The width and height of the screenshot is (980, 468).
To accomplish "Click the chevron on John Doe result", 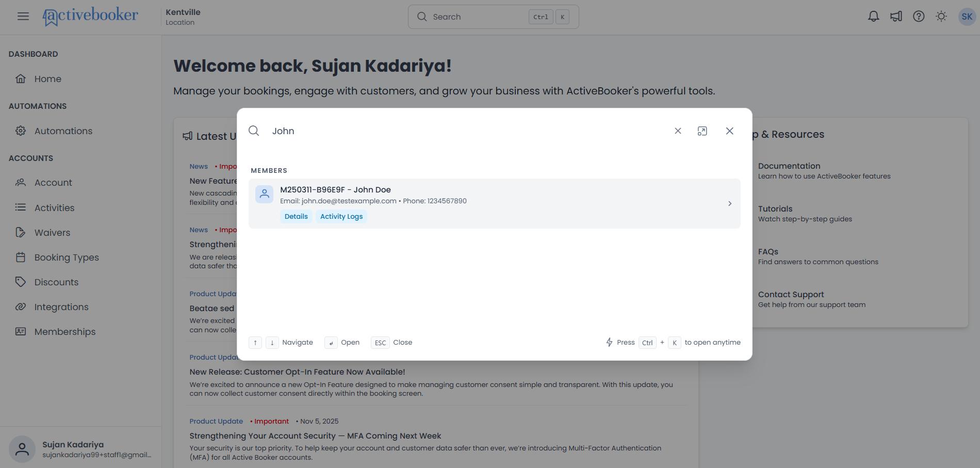I will click(730, 204).
